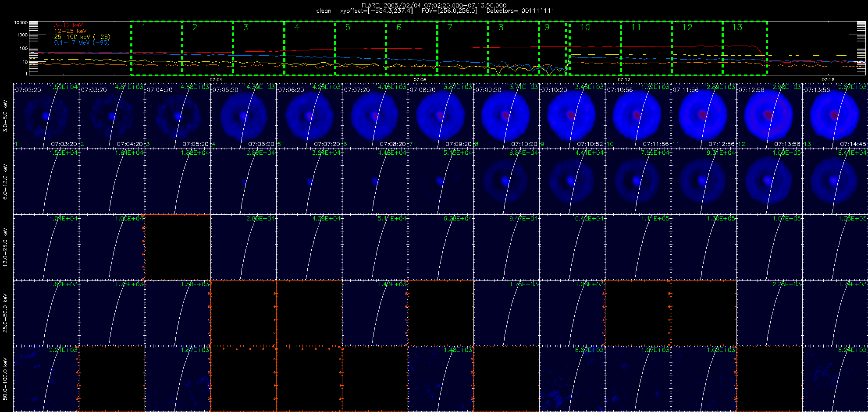Image resolution: width=868 pixels, height=412 pixels.
Task: Click the '07:06:20' end time in panel 4
Action: (261, 144)
